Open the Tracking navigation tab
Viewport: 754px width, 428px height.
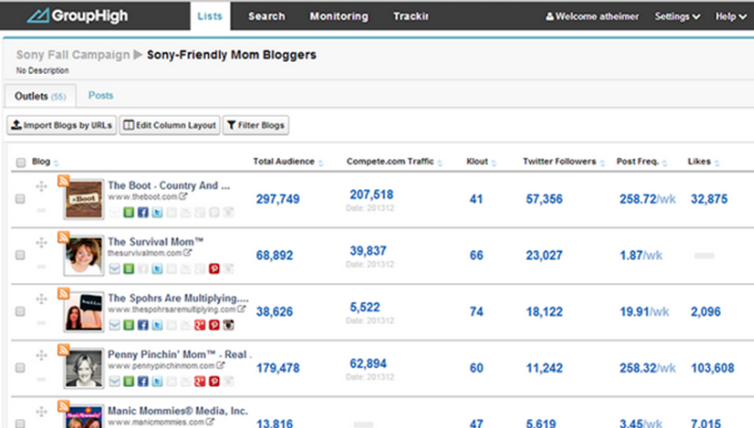[x=411, y=16]
